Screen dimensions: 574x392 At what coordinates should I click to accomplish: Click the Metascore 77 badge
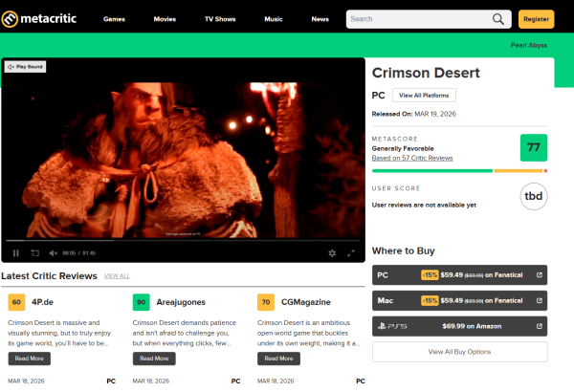pos(534,148)
